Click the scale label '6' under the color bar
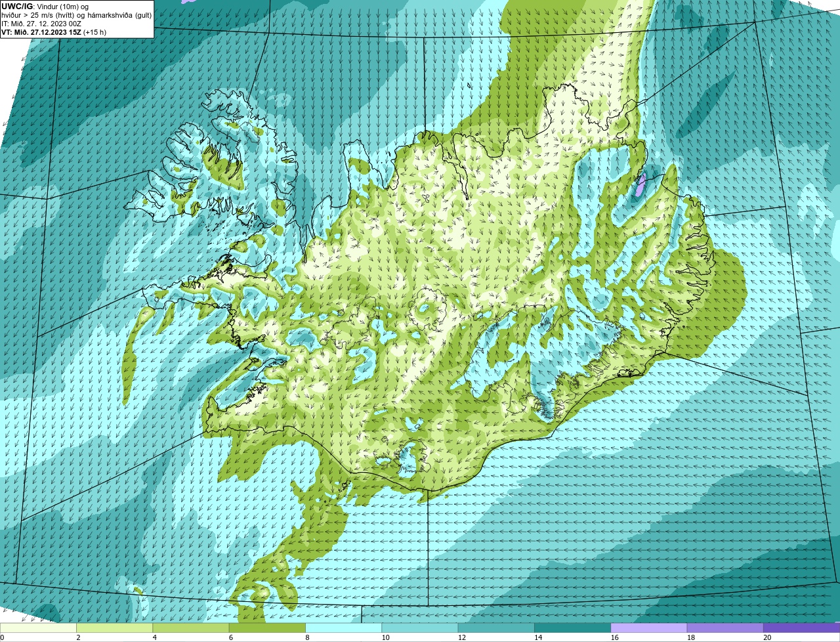 (x=231, y=637)
